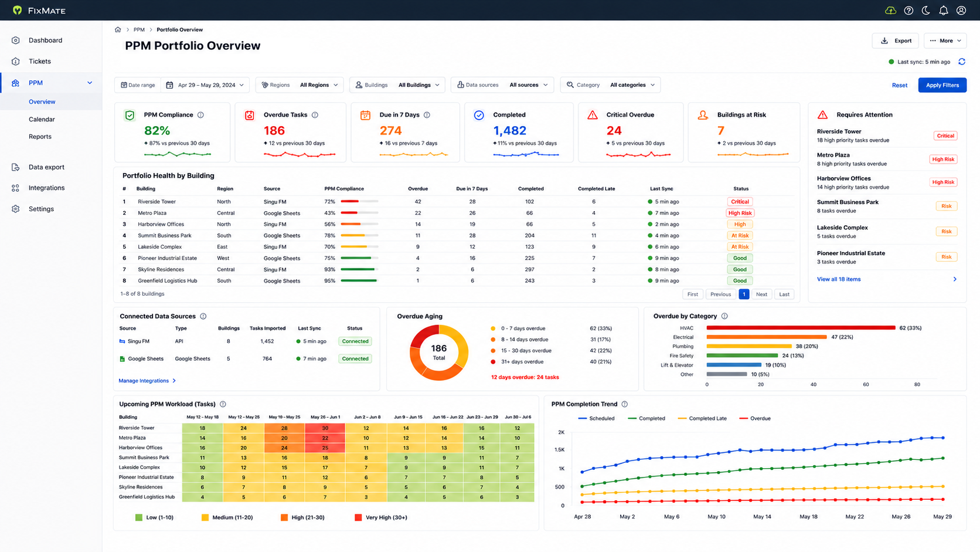The image size is (980, 552).
Task: Click the Connected Data Sources info icon
Action: [203, 316]
